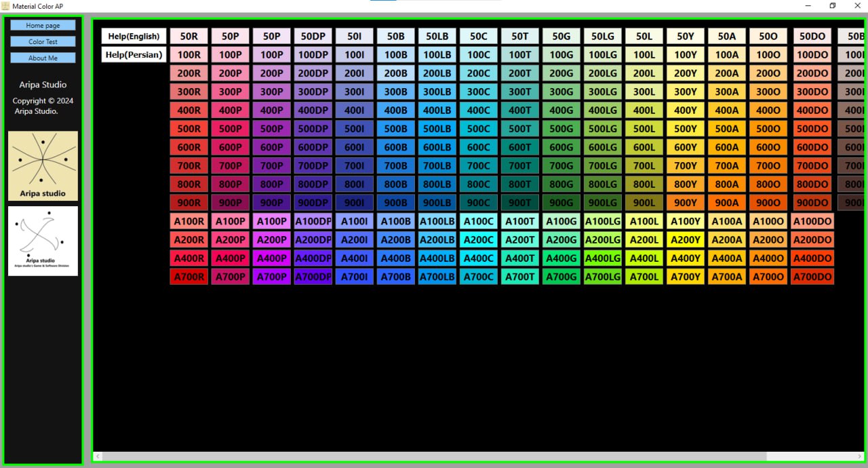Open the About Me page
This screenshot has width=868, height=468.
pyautogui.click(x=43, y=58)
